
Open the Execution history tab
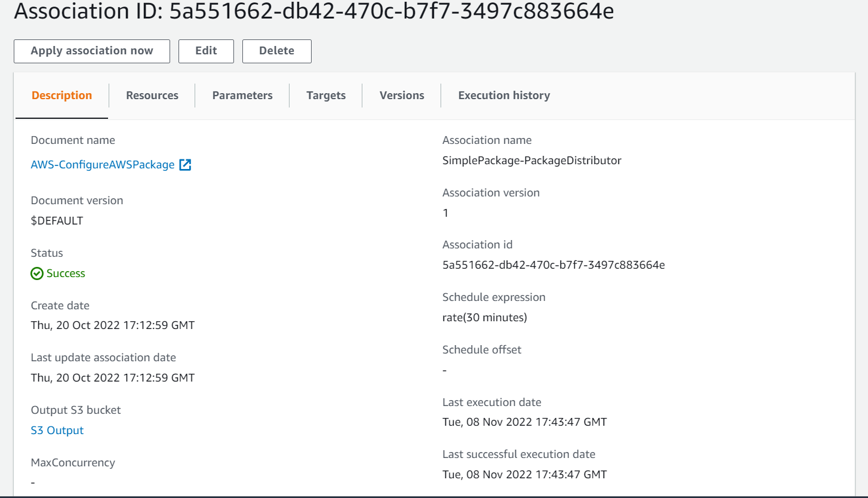[504, 95]
